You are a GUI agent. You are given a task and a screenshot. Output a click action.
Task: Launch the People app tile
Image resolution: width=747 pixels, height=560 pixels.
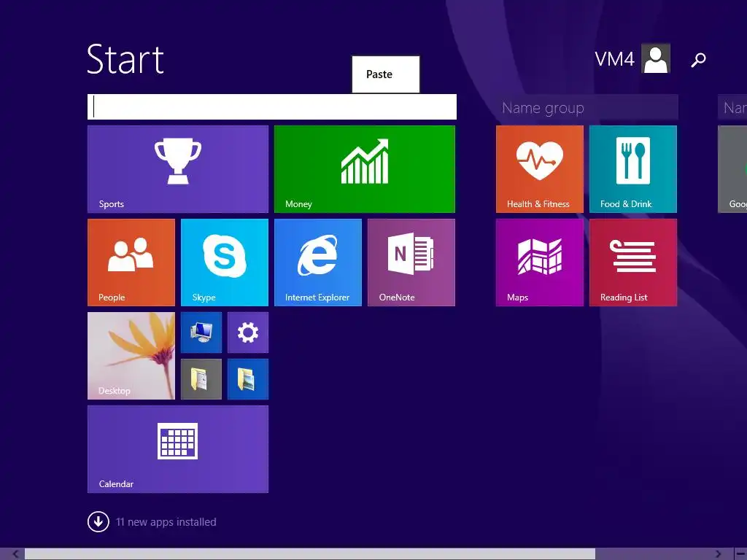click(x=131, y=262)
